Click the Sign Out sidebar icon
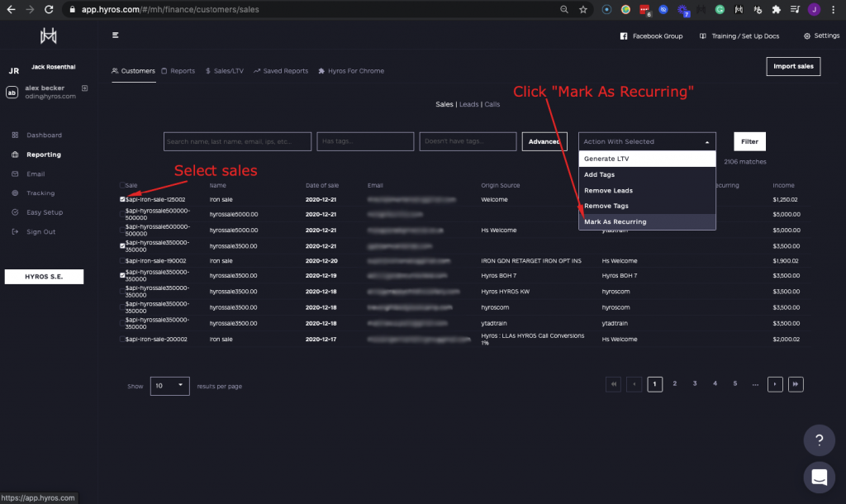The width and height of the screenshot is (846, 504). [15, 231]
